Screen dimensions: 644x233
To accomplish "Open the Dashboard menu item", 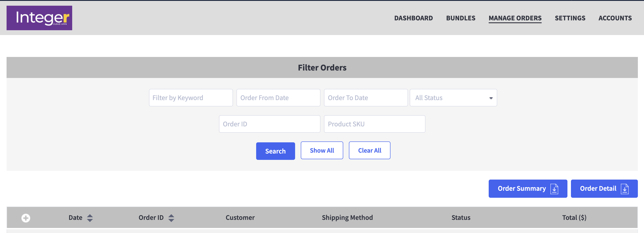I will pyautogui.click(x=413, y=18).
